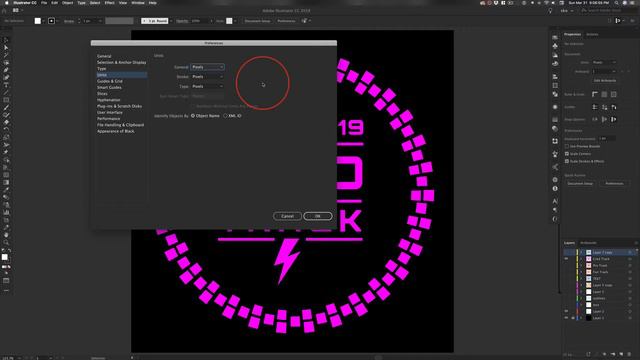Open the Window menu
Screen dimensions: 640x360
[x=138, y=3]
